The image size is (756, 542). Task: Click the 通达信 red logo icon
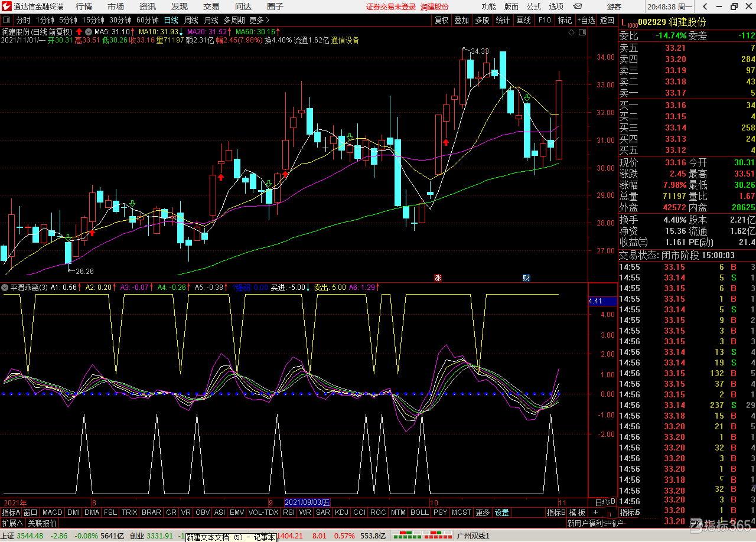click(x=6, y=6)
